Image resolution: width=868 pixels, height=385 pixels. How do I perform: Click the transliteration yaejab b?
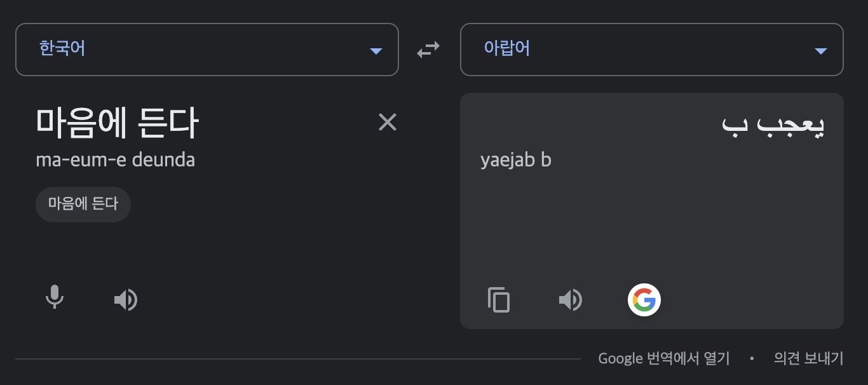pyautogui.click(x=516, y=160)
